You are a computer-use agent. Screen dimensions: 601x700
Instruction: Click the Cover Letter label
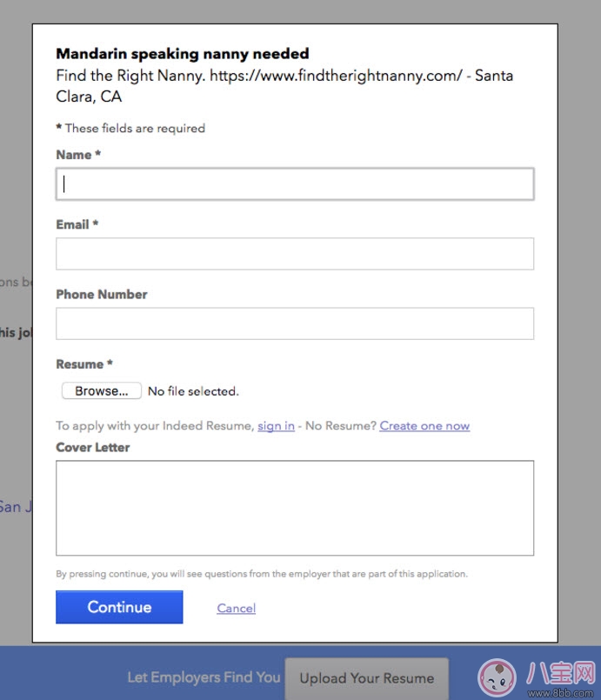point(92,447)
